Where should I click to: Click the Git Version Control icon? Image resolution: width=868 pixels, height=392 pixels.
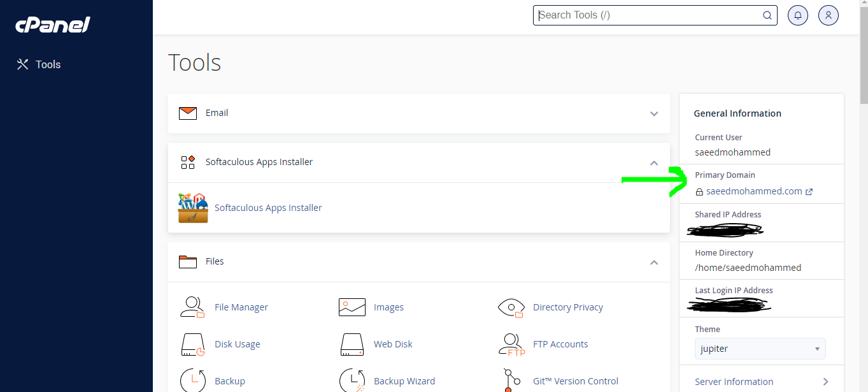point(511,381)
